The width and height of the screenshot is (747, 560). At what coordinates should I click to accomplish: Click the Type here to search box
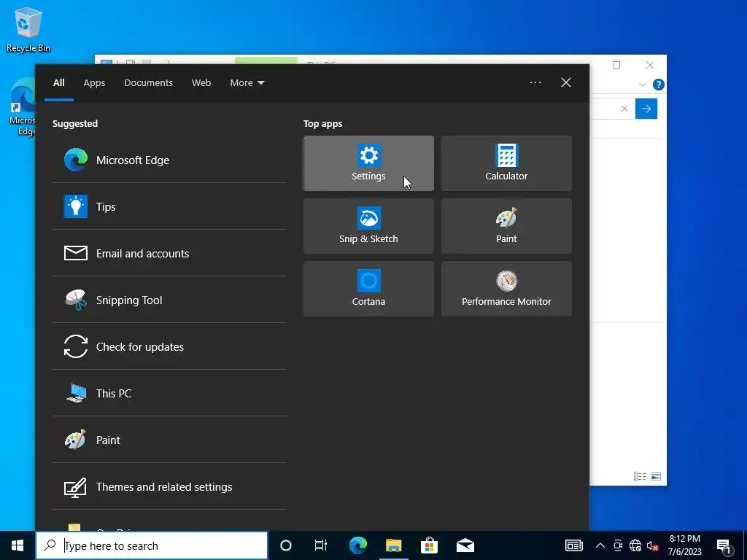[152, 545]
